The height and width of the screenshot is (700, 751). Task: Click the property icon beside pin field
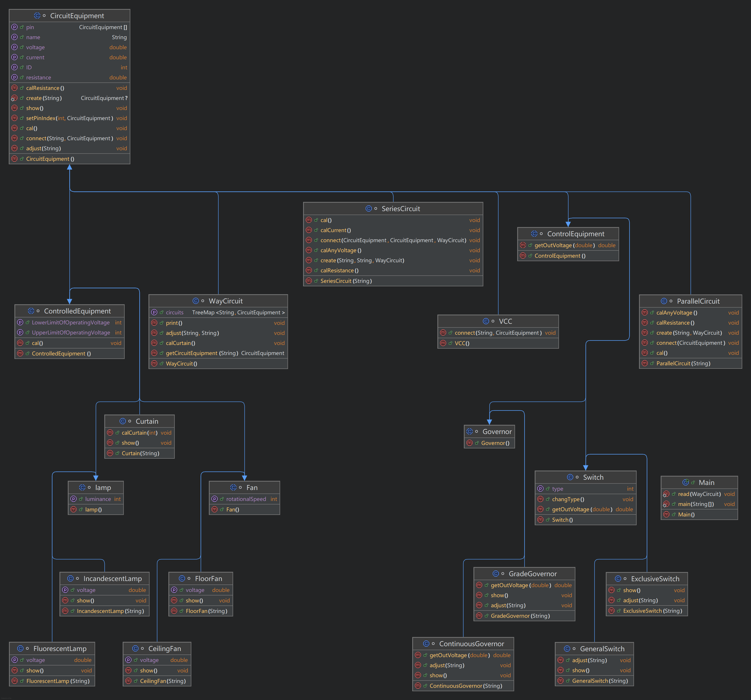coord(14,27)
